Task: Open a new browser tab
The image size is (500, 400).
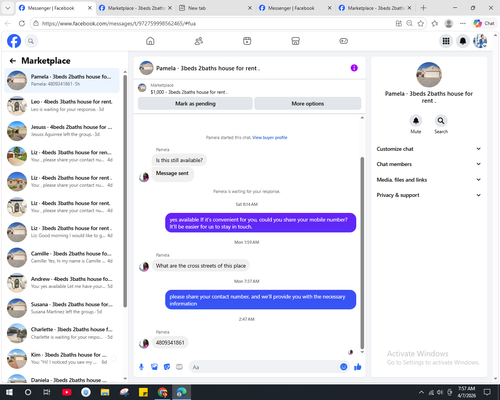Action: click(423, 8)
